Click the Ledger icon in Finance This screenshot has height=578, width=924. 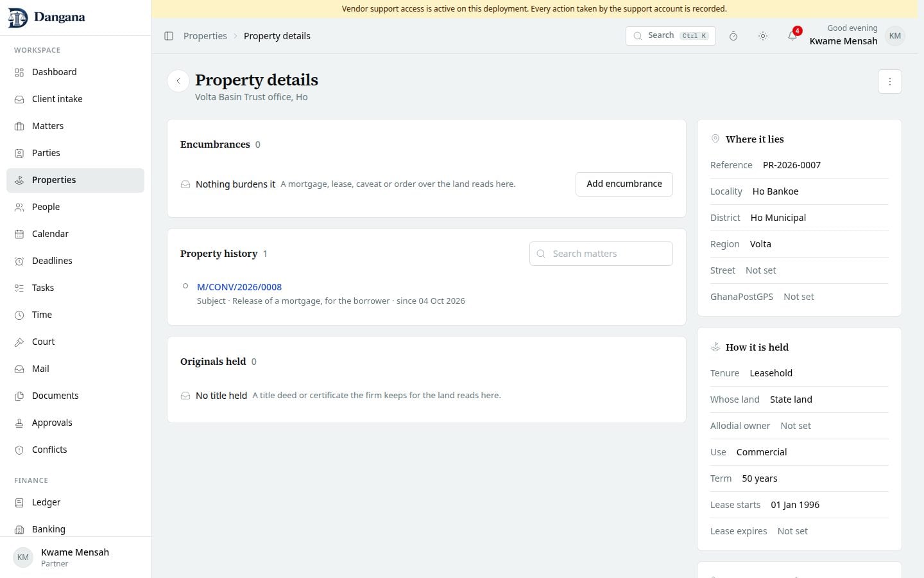19,502
